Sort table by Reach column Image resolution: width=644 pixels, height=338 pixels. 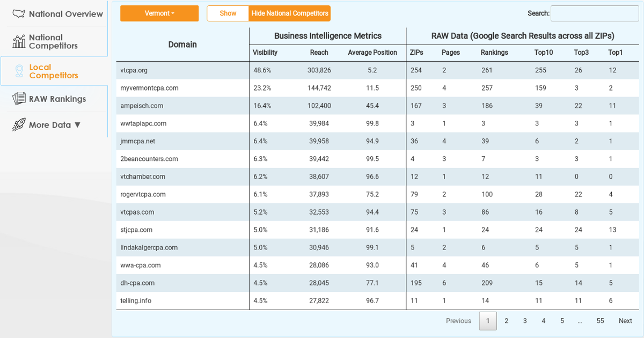[x=319, y=53]
